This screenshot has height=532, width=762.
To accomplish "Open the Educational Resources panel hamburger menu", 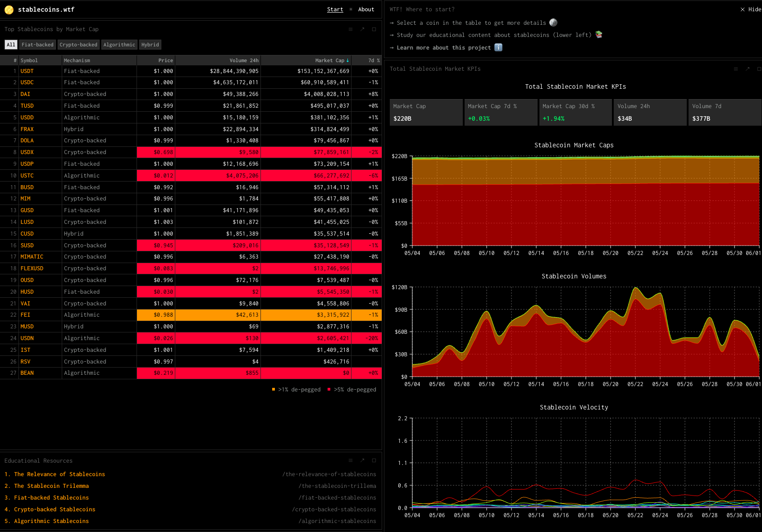I will tap(351, 460).
